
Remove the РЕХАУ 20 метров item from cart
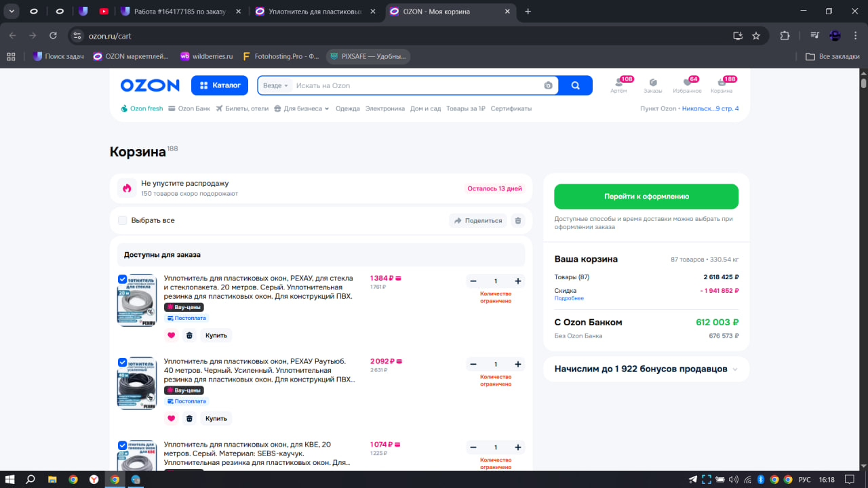189,335
